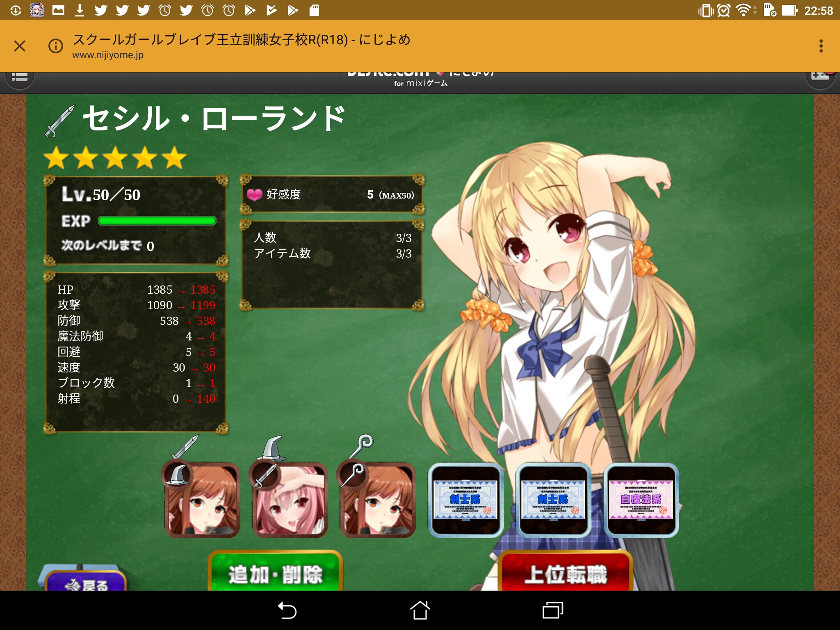Tap Android back navigation button
840x630 pixels.
pyautogui.click(x=287, y=610)
